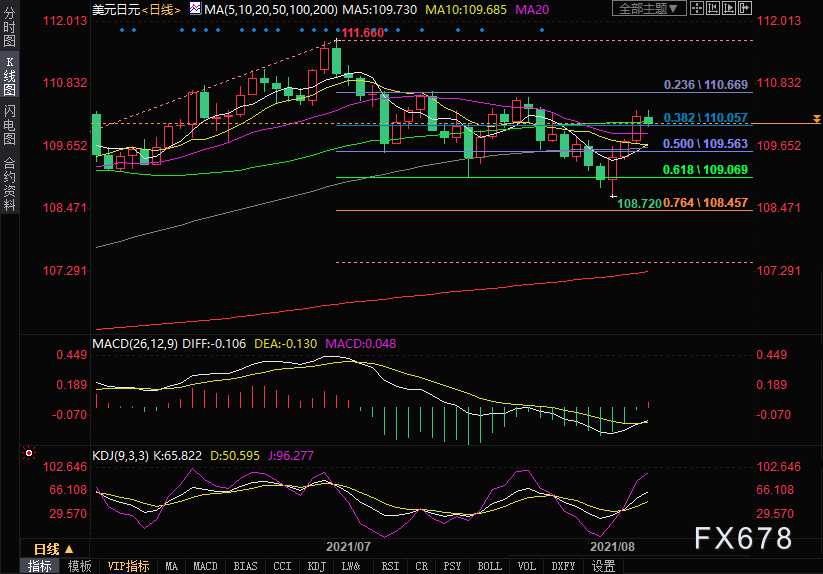Enable the MACD indicator button
The height and width of the screenshot is (574, 823).
pyautogui.click(x=205, y=566)
